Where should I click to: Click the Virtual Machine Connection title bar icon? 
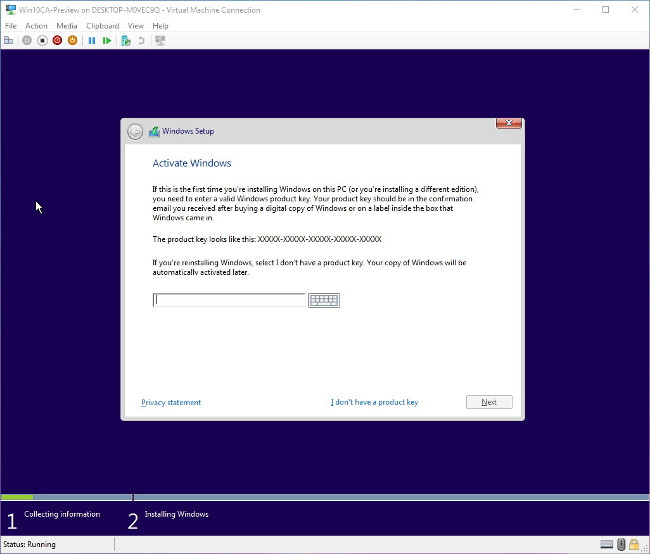(11, 10)
